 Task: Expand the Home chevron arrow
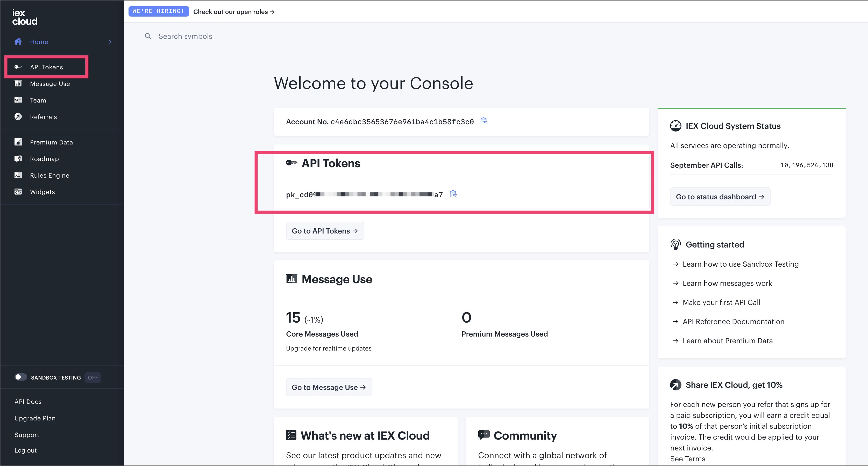coord(110,42)
